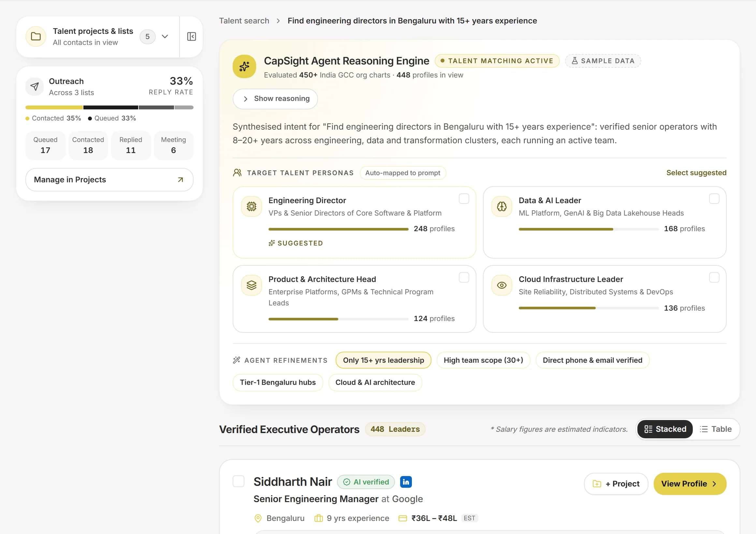Viewport: 756px width, 534px height.
Task: Check the Data & AI Leader checkbox
Action: pyautogui.click(x=714, y=199)
